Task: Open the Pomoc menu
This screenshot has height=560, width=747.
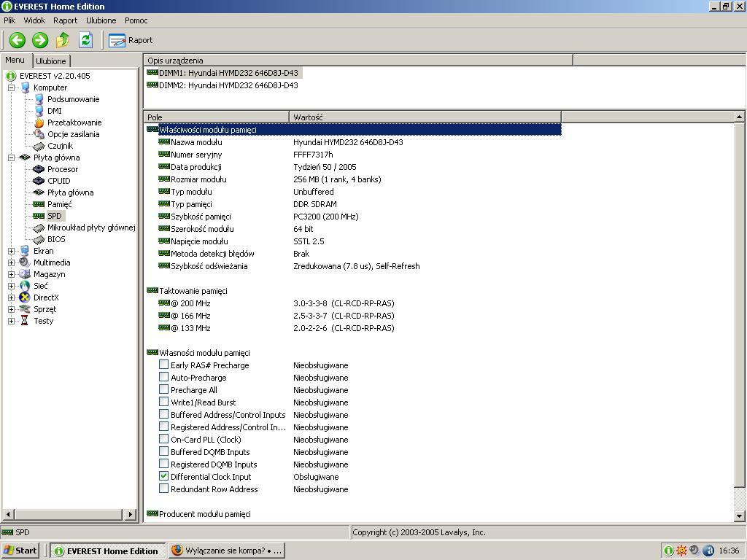Action: pos(136,20)
